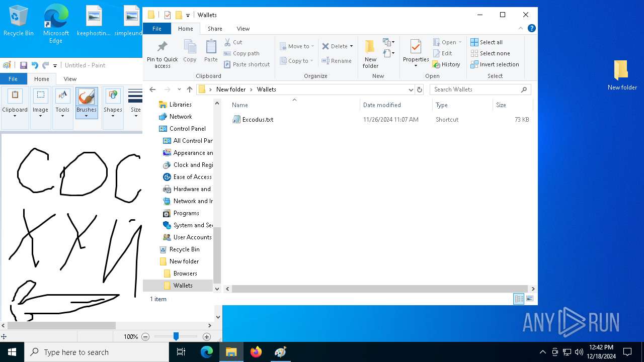Screen dimensions: 644x362
Task: Click taskbar search box
Action: pos(97,352)
